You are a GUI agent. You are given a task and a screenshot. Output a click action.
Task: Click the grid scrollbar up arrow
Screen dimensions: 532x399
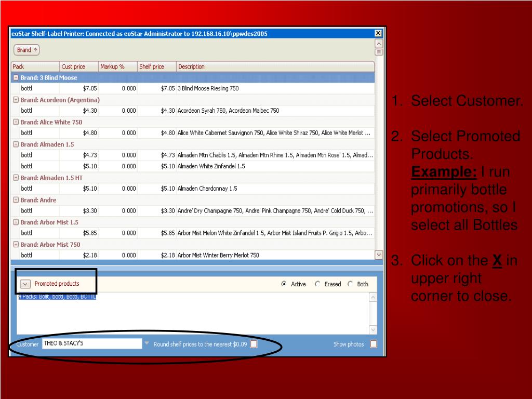379,44
